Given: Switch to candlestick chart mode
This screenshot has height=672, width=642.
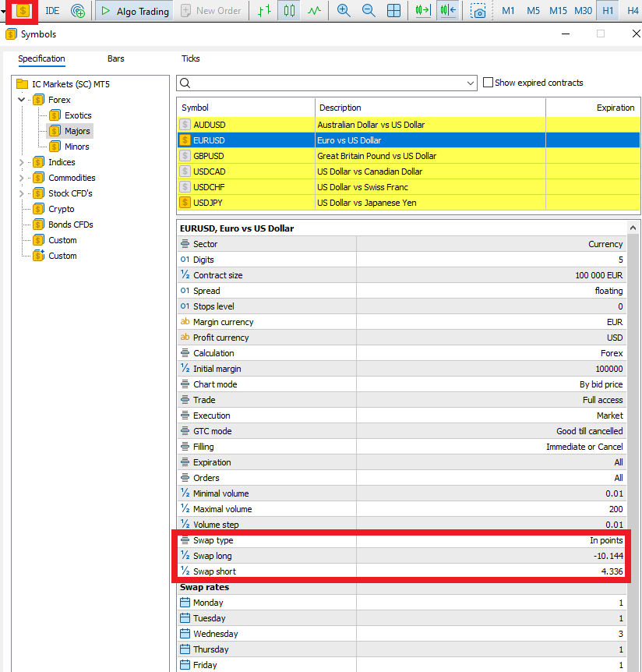Looking at the screenshot, I should click(289, 11).
